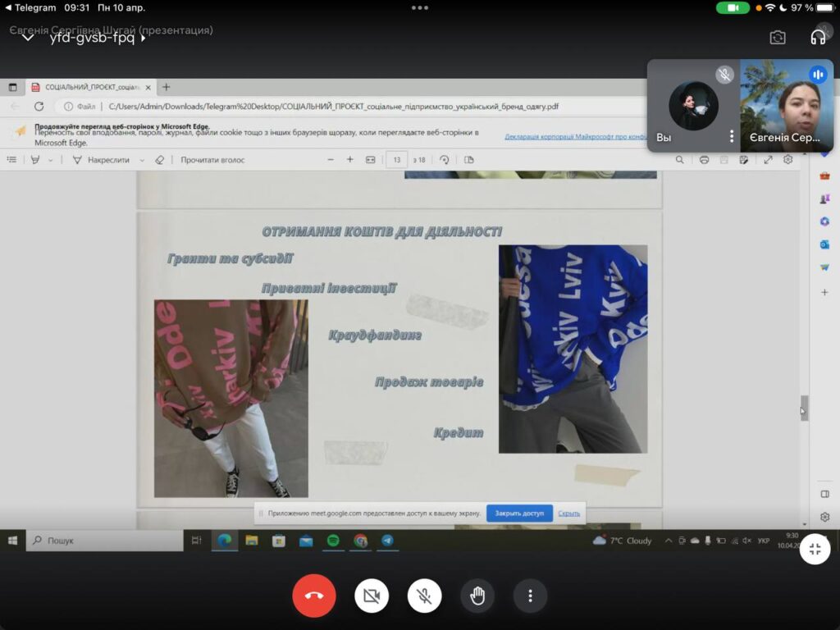Screen dimensions: 840x630
Task: Open a new browser tab
Action: click(x=167, y=87)
